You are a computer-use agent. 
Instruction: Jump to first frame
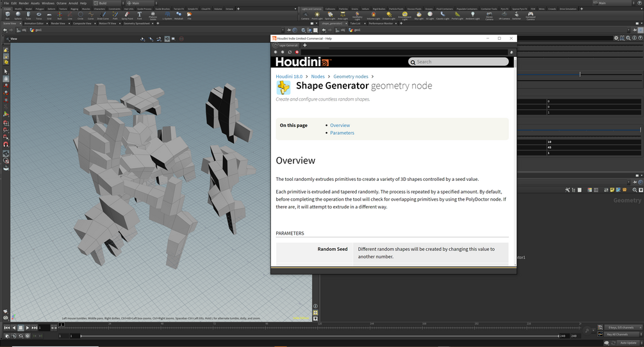[x=6, y=328]
